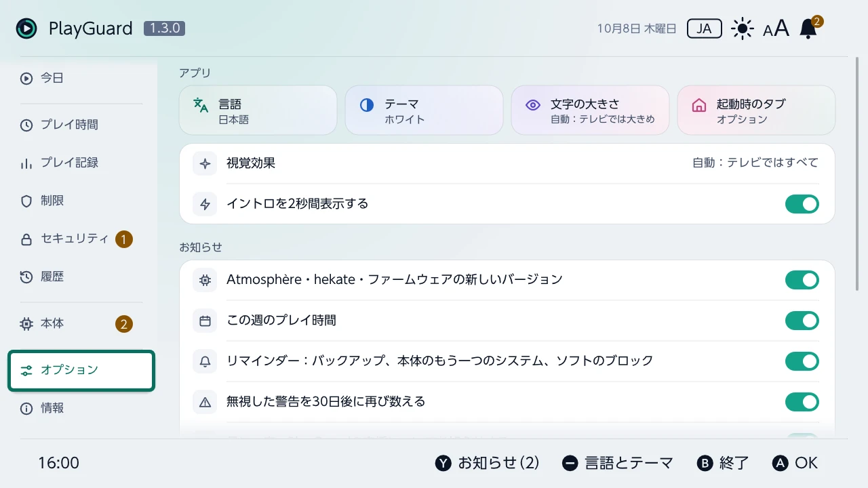Click the eye icon on 文字の大きさ card
This screenshot has width=868, height=488.
533,105
